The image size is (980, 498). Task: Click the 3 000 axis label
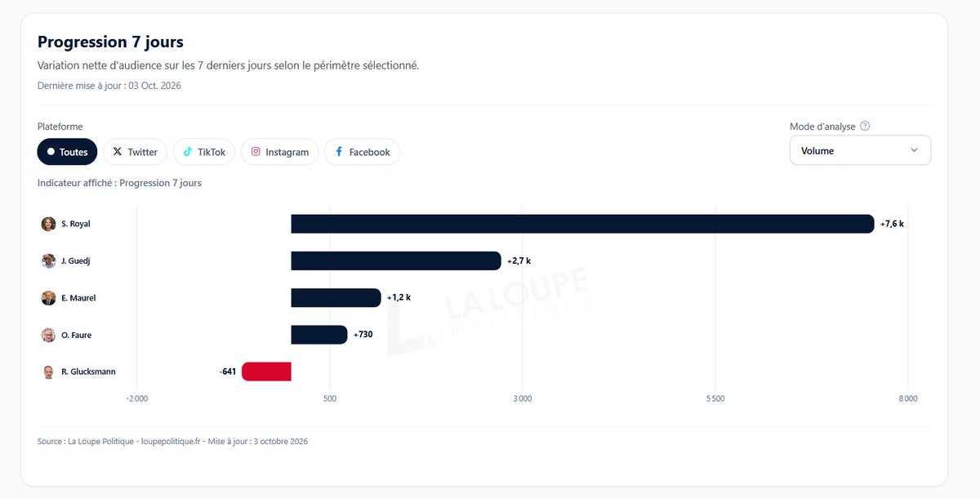(523, 398)
